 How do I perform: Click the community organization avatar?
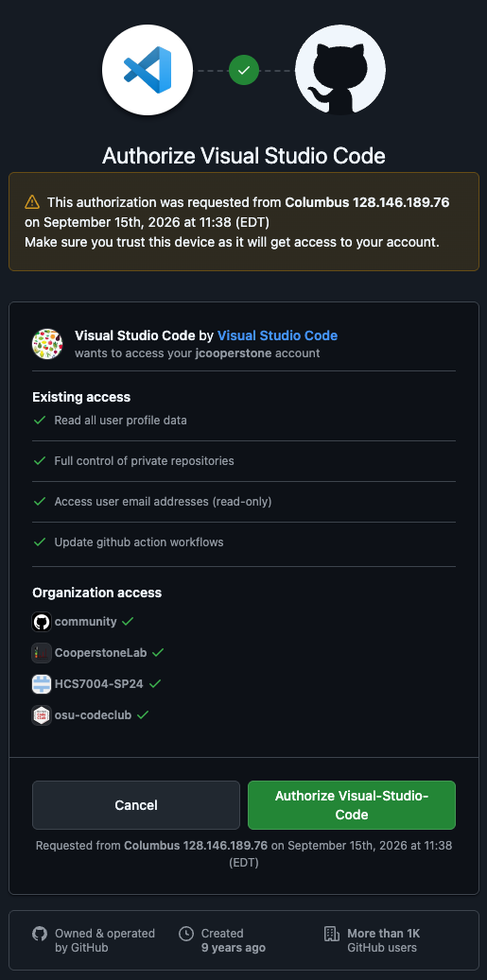coord(42,622)
